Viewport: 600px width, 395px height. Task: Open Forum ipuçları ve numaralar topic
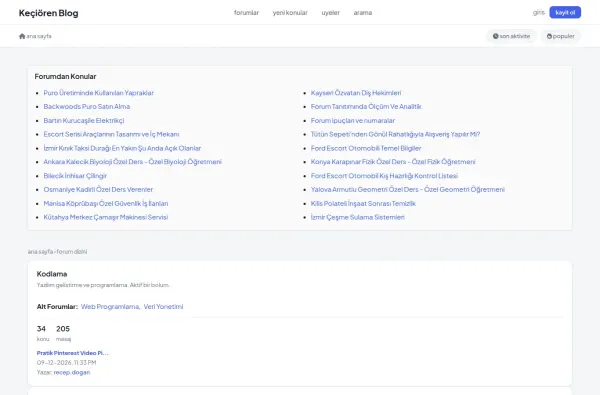tap(353, 121)
